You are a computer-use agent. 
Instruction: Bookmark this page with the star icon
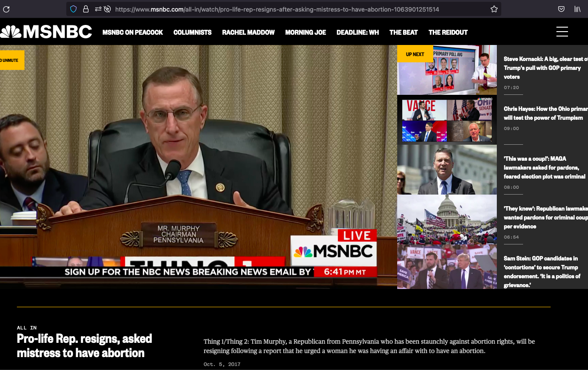tap(494, 9)
